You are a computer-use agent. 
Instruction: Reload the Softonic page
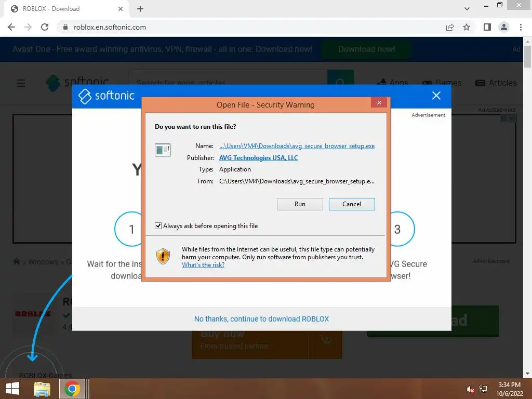click(x=45, y=27)
